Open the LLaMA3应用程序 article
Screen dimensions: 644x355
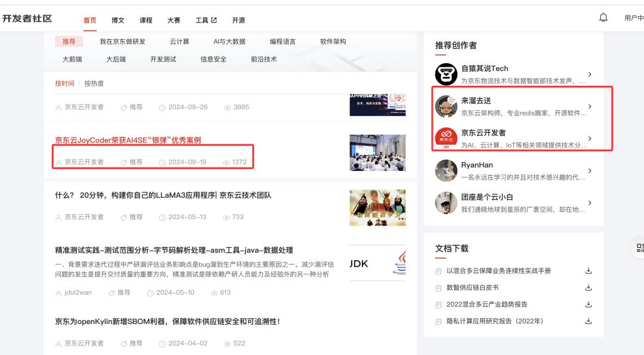163,195
